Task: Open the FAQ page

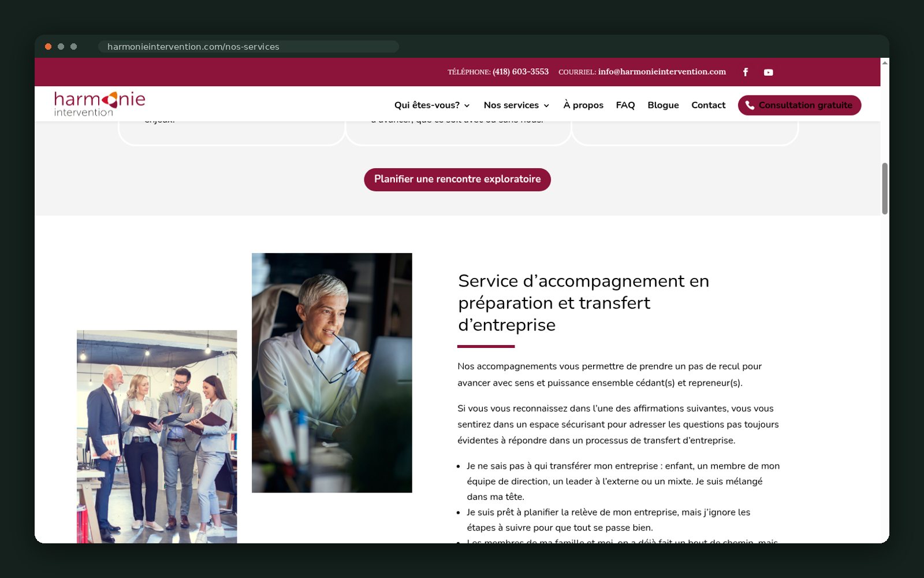Action: [625, 105]
